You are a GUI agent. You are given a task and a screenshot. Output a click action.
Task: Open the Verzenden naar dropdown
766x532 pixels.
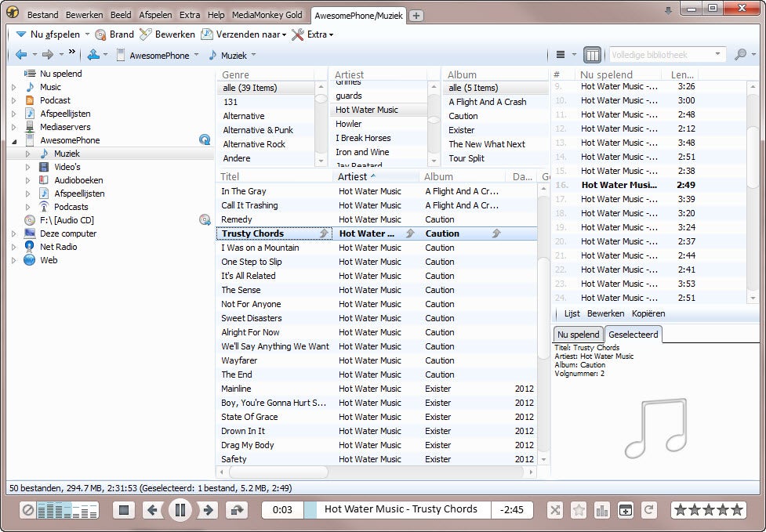point(243,34)
